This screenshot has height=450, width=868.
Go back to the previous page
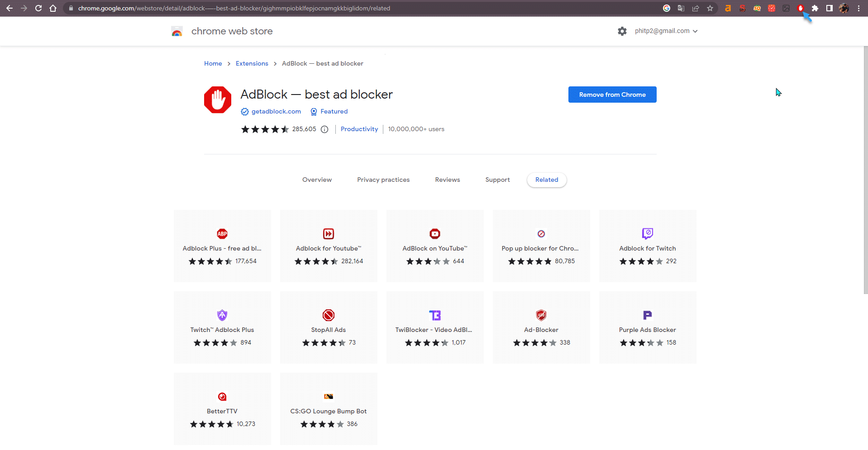pos(10,8)
